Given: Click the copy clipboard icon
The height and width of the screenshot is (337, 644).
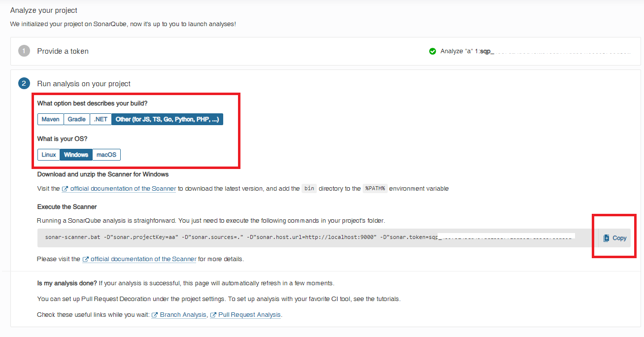Looking at the screenshot, I should pyautogui.click(x=606, y=238).
